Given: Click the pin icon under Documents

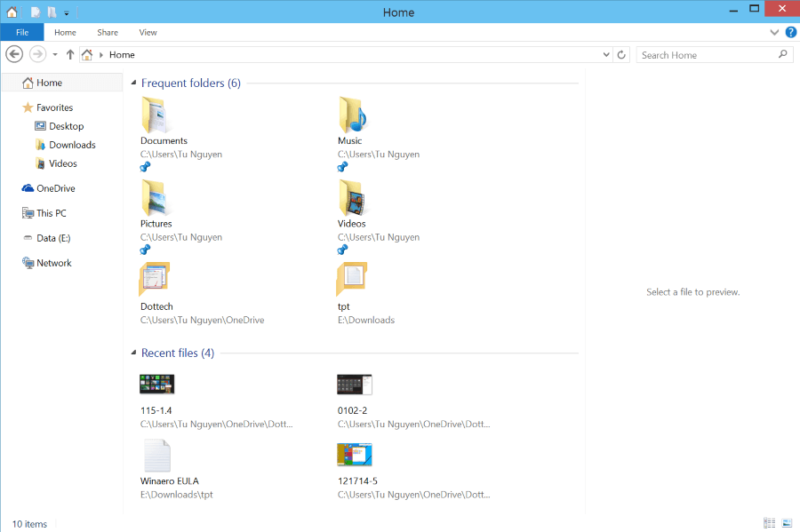Looking at the screenshot, I should (146, 167).
